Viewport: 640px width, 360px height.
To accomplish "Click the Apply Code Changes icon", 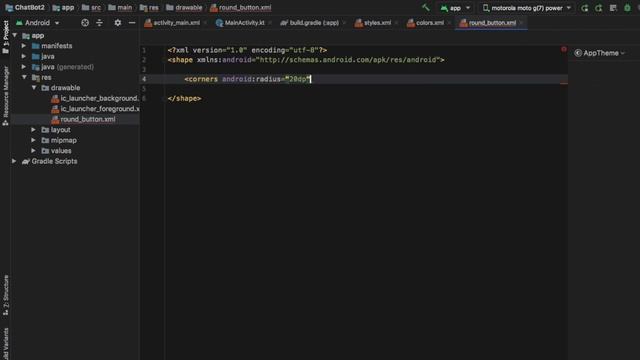I will (599, 8).
